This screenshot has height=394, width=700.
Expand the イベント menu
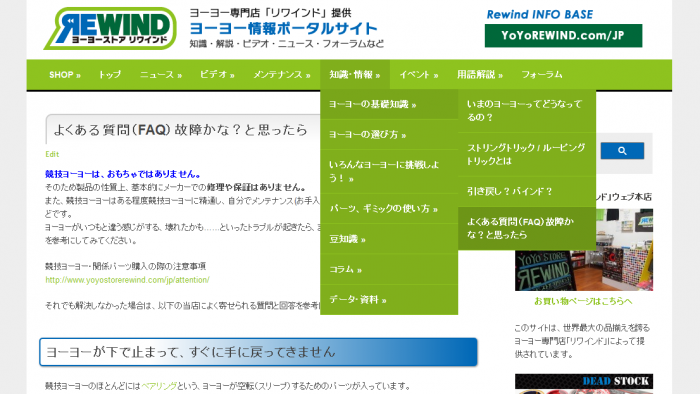tap(419, 75)
